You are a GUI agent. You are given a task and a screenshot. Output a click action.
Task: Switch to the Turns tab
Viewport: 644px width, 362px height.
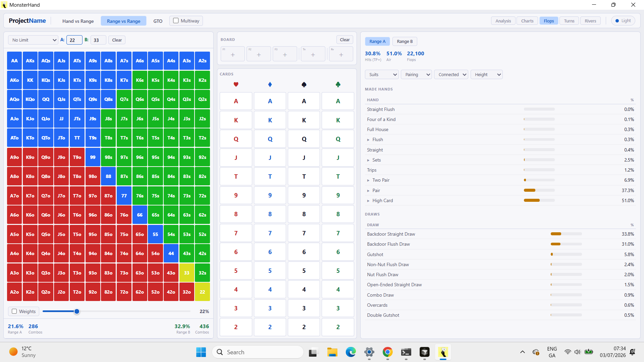[x=569, y=21]
